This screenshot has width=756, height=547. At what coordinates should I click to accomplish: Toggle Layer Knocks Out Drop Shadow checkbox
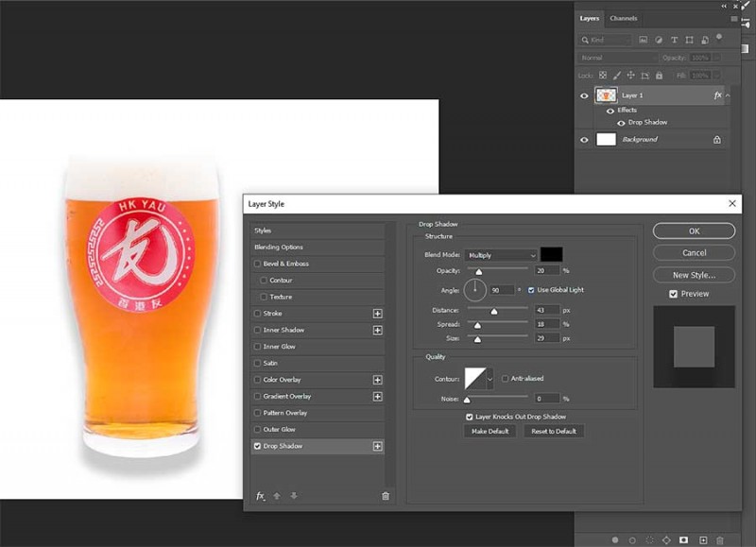click(469, 417)
